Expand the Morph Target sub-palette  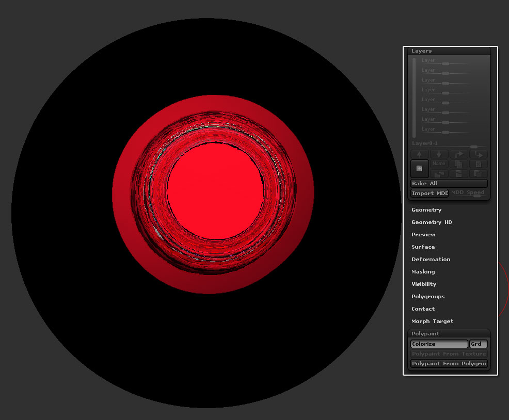[x=432, y=321]
